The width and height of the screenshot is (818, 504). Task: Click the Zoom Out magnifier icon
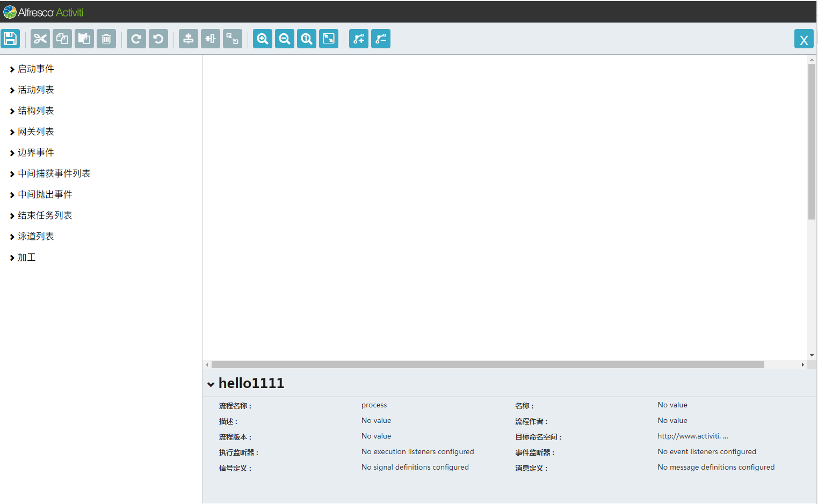[x=284, y=38]
